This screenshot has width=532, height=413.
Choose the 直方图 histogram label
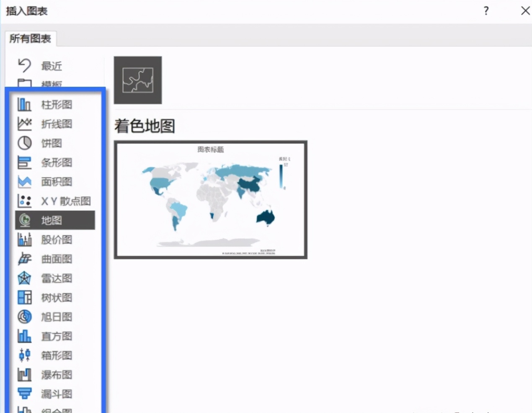[57, 336]
